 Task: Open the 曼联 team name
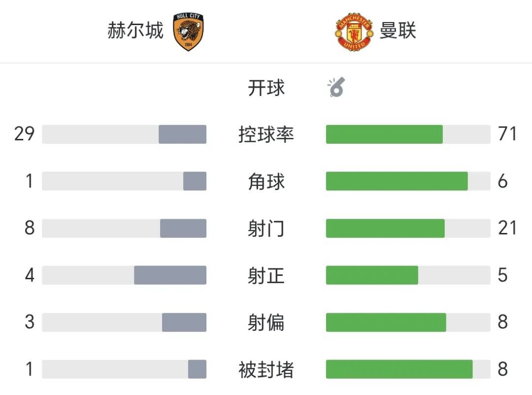pyautogui.click(x=398, y=31)
